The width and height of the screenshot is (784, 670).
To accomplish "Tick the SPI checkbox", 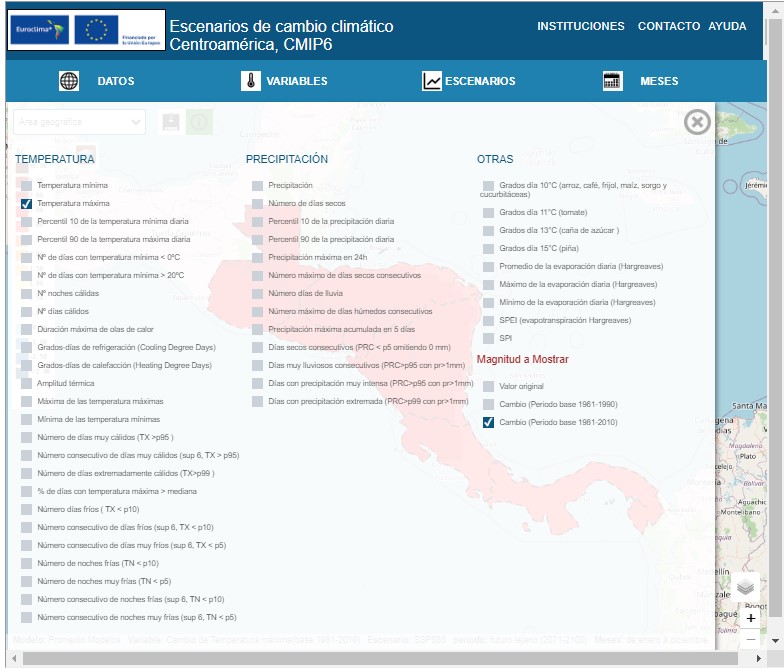I will (x=488, y=338).
